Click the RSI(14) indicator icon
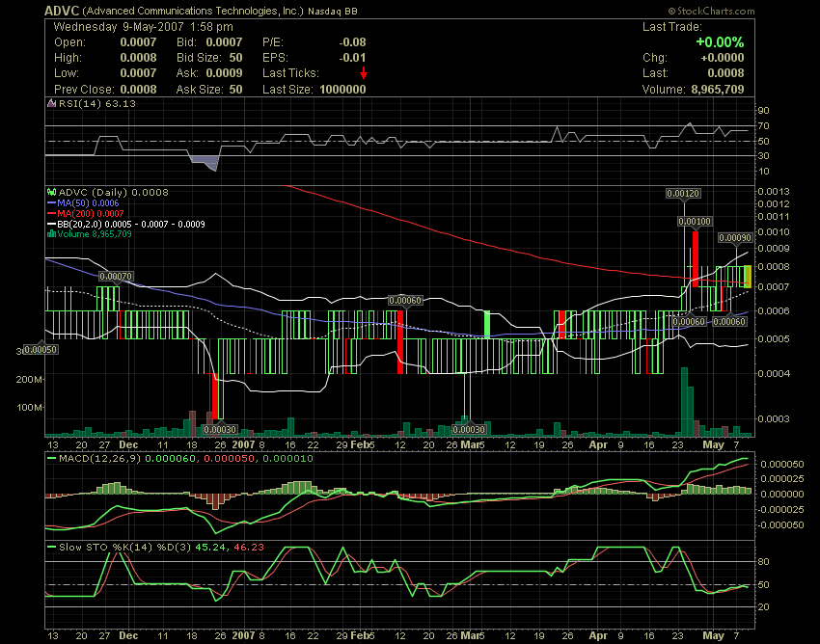 point(51,103)
